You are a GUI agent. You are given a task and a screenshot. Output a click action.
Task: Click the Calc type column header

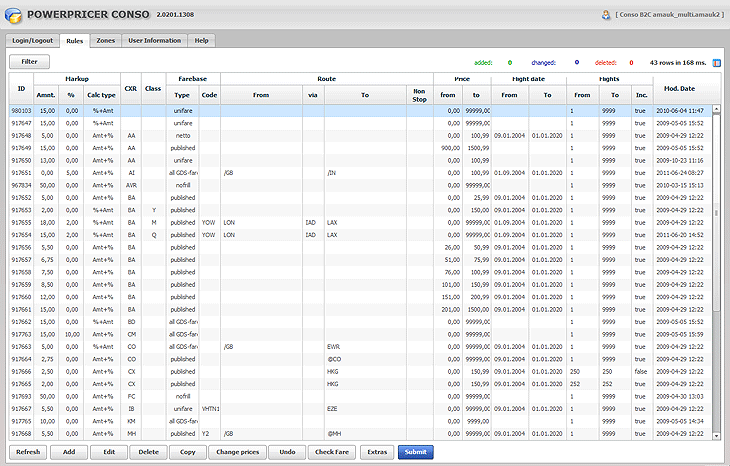tap(101, 95)
